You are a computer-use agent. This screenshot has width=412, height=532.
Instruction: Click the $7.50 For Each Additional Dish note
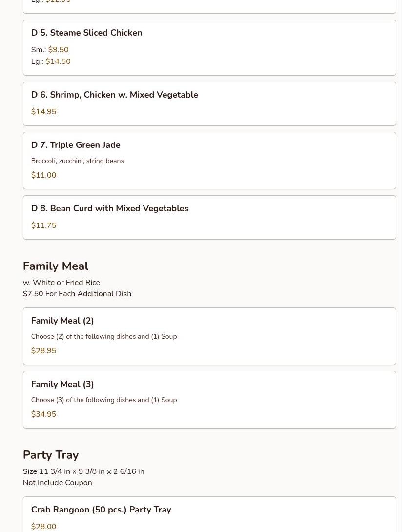[x=77, y=294]
